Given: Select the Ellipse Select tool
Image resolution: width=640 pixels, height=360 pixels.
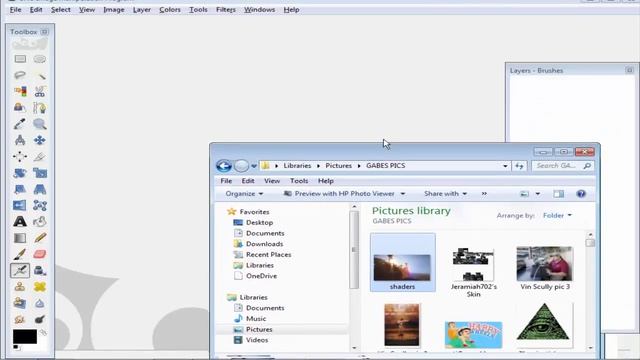Looking at the screenshot, I should (40, 59).
